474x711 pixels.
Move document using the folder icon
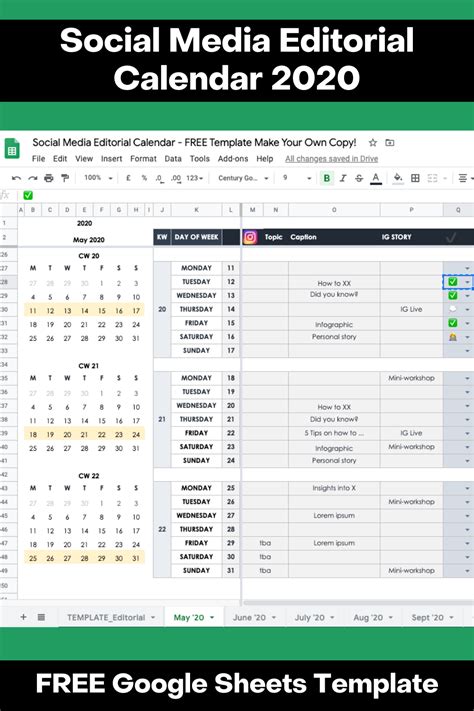click(x=390, y=143)
